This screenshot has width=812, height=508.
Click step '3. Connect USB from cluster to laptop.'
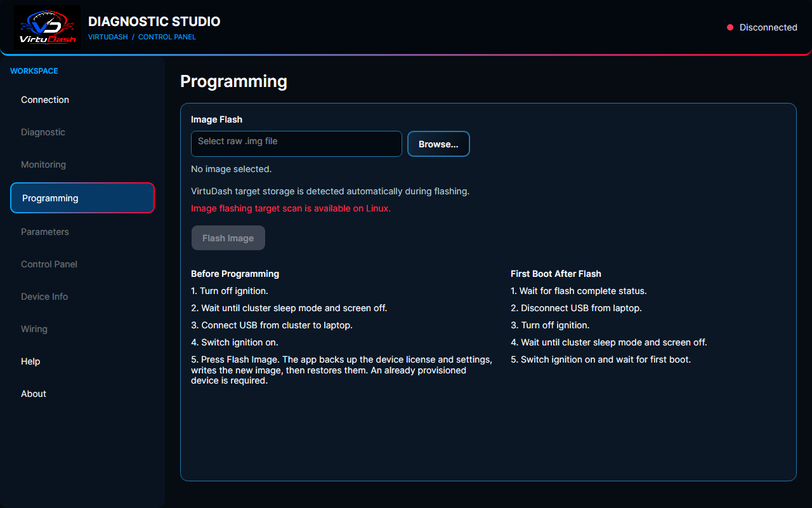pos(272,325)
